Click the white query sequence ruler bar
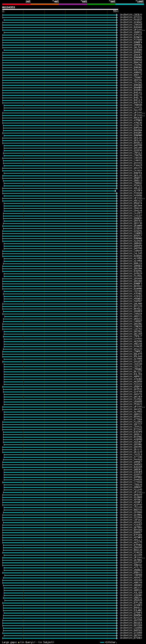This screenshot has width=146, height=644. [60, 9]
